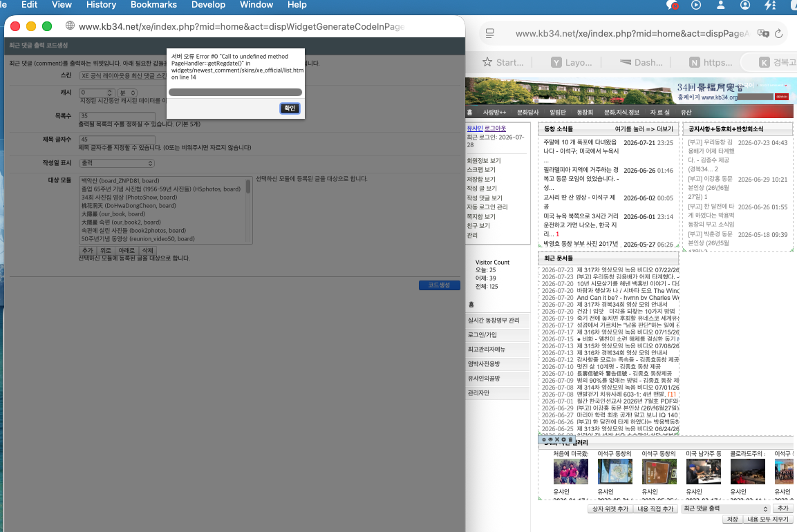
Task: Click the 내용 모두 지우기 button
Action: click(x=767, y=520)
